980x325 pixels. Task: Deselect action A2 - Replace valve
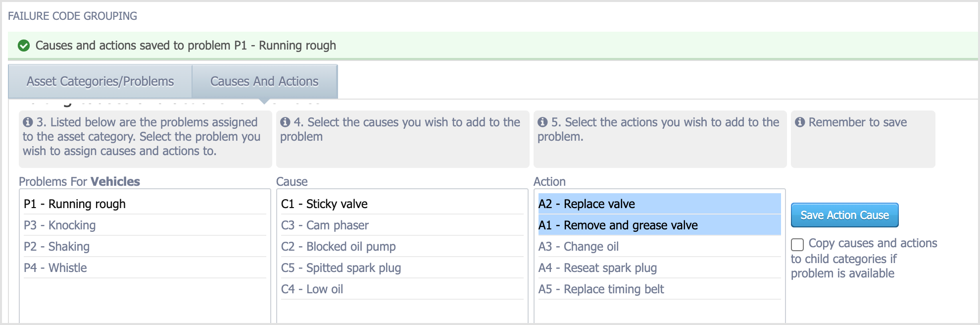click(660, 204)
